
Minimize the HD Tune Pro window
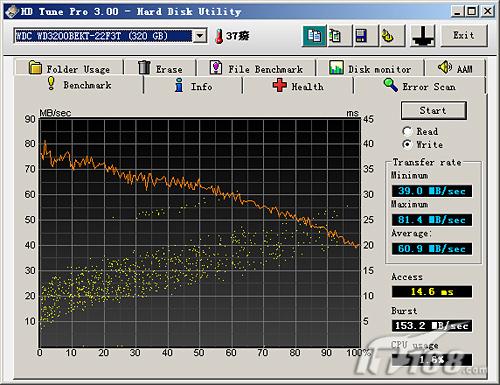pos(457,12)
